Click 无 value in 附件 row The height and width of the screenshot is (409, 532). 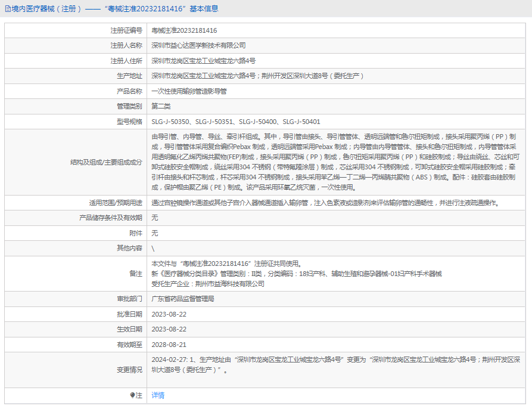[x=154, y=233]
